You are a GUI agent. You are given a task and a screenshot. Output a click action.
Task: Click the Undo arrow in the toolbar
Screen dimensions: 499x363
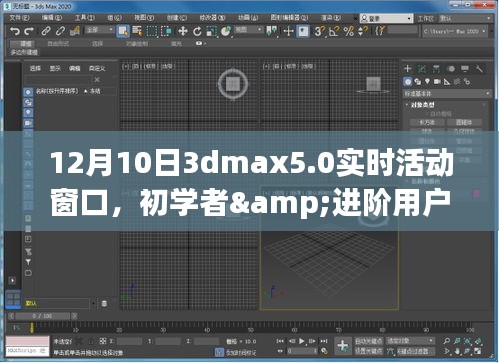click(14, 31)
